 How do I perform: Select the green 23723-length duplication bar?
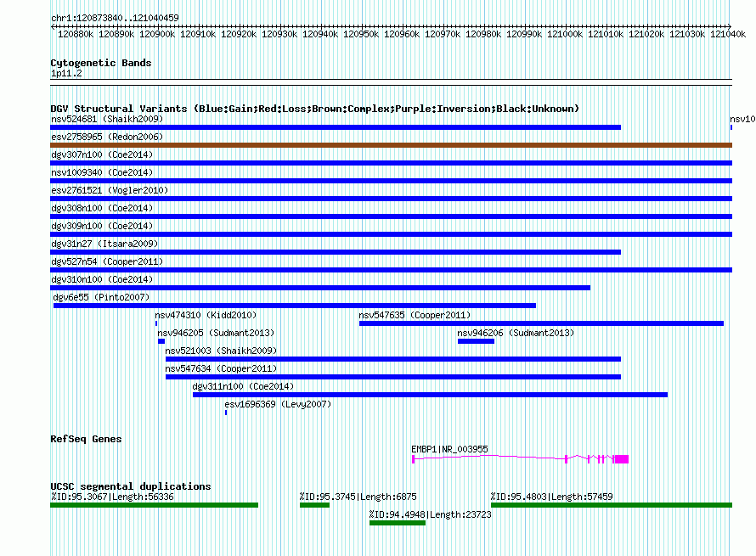tap(398, 523)
